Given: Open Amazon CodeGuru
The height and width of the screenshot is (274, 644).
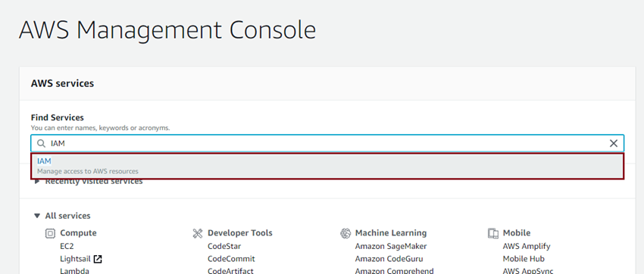Looking at the screenshot, I should 389,259.
